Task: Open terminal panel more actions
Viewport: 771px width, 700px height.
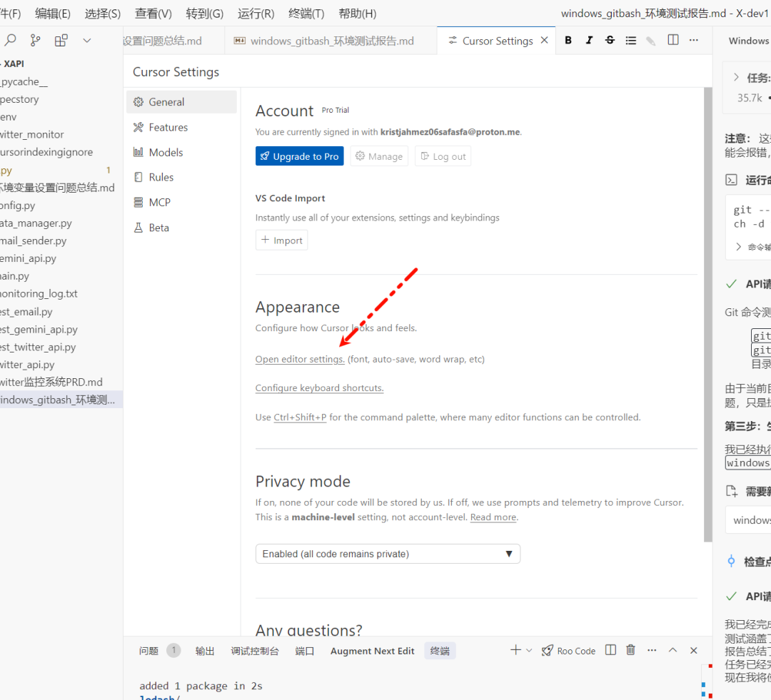Action: (652, 650)
